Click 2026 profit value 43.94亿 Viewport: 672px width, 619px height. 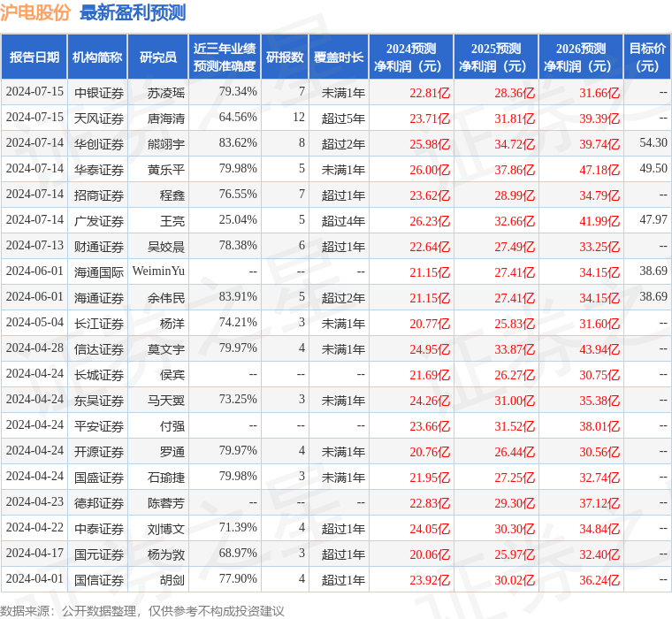click(599, 349)
